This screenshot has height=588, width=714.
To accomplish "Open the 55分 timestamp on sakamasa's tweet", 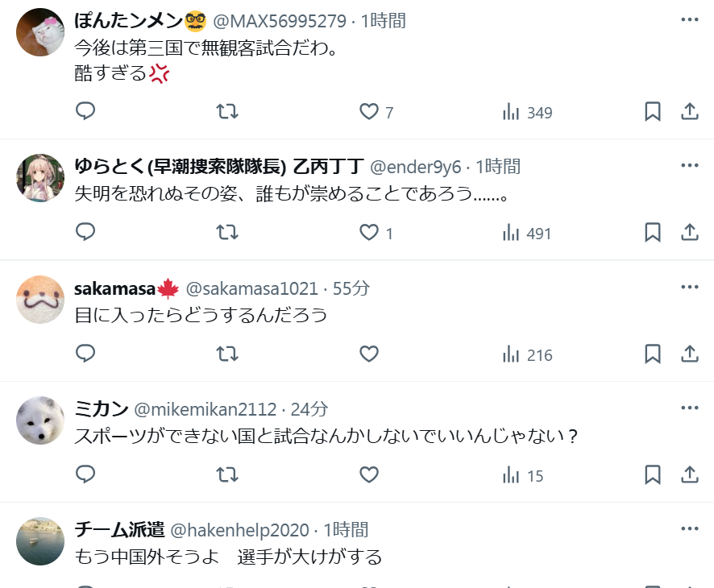I will [351, 288].
